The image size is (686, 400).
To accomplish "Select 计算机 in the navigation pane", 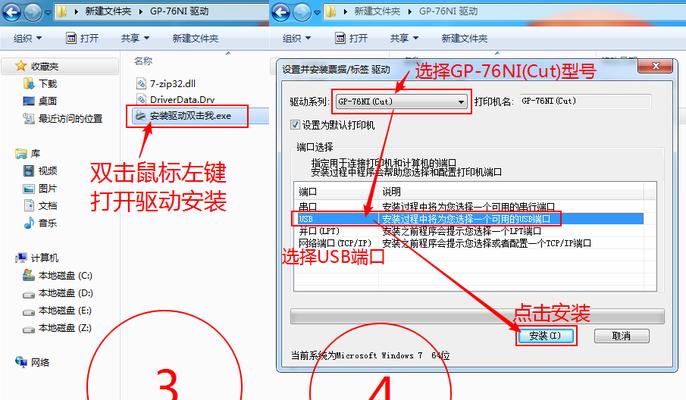I will (37, 258).
